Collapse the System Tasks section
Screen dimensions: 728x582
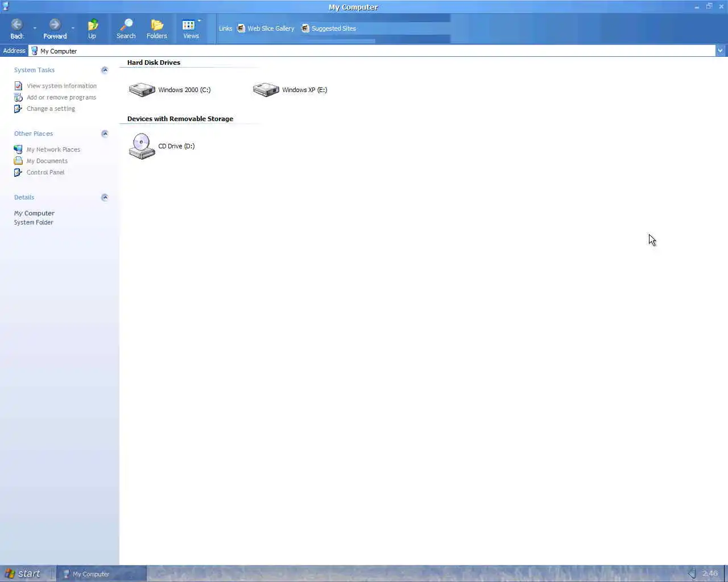105,70
